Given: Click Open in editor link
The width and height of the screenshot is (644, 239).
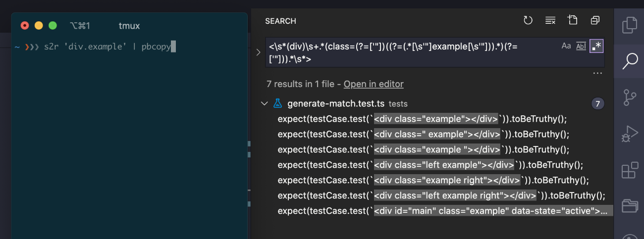Looking at the screenshot, I should 374,84.
